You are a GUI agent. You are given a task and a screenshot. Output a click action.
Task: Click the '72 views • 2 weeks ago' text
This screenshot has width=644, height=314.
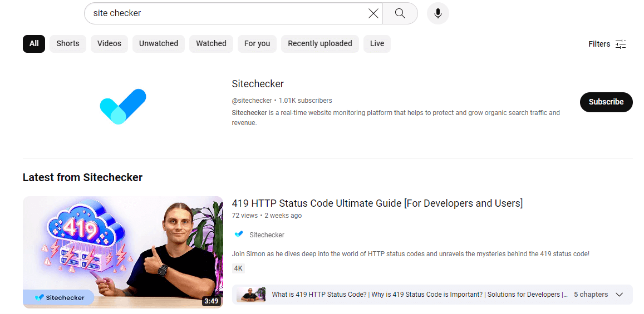coord(267,216)
